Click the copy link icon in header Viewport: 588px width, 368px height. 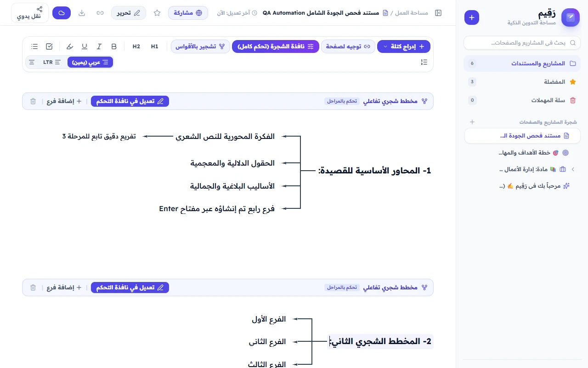(100, 13)
